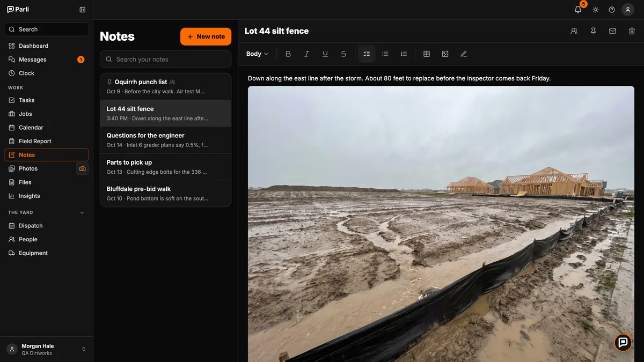
Task: Click the New note button
Action: pos(206,36)
